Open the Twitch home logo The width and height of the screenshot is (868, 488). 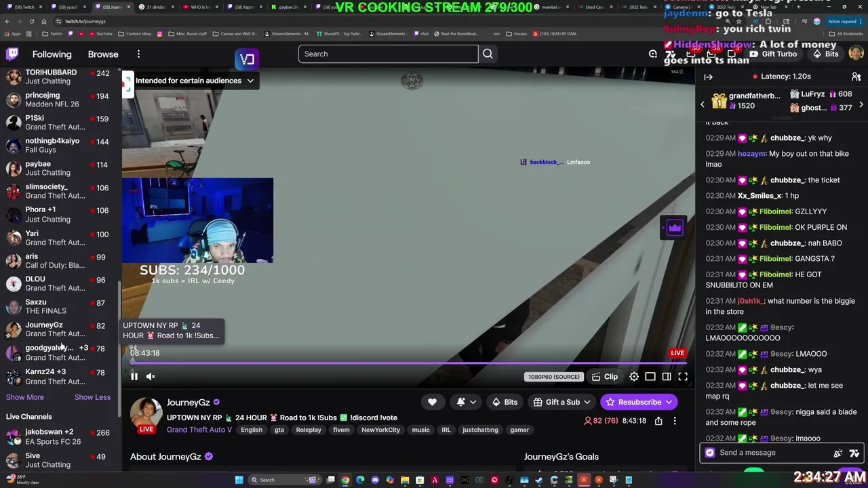coord(12,54)
